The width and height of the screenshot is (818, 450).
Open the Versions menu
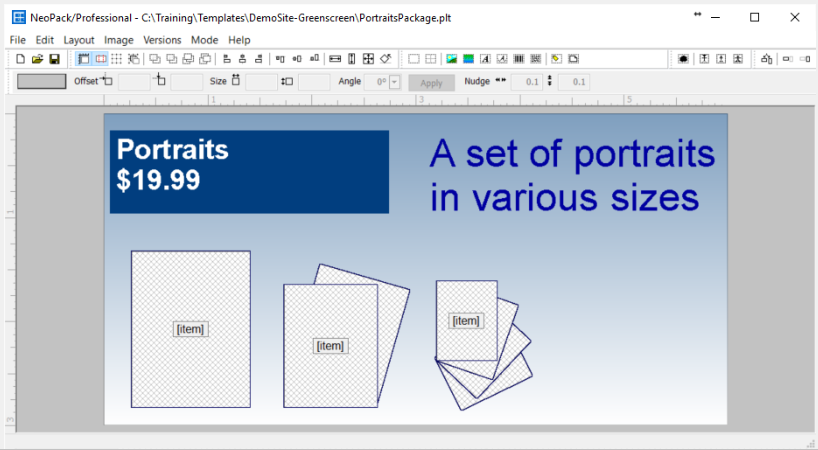162,40
